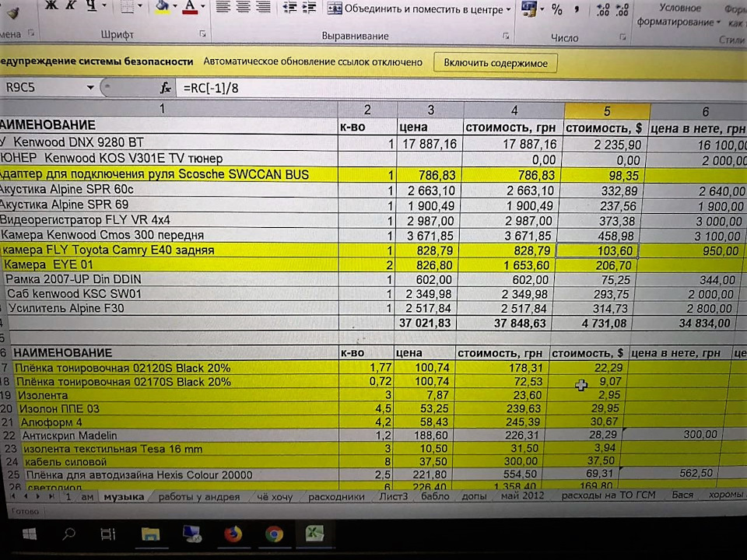The image size is (747, 560).
Task: Increase the cell indent
Action: click(309, 8)
